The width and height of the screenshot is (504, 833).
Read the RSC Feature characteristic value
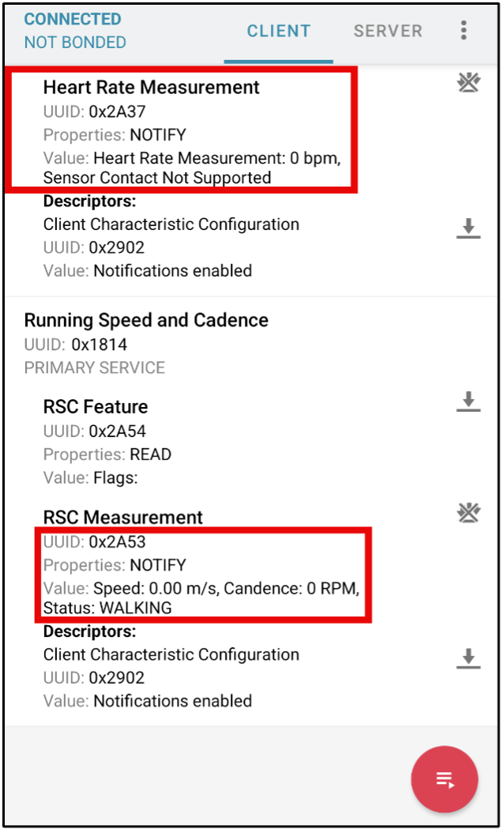click(468, 401)
